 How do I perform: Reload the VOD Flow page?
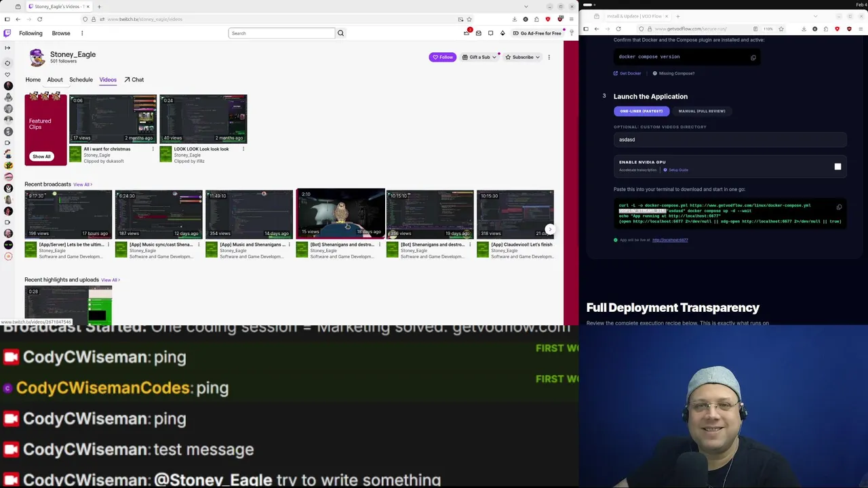(618, 29)
